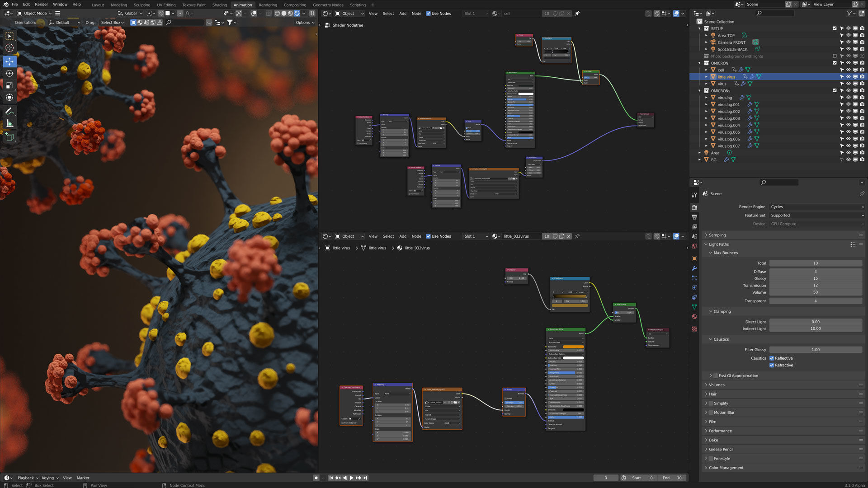Open the Tool properties tab
Viewport: 868px width, 488px height.
pyautogui.click(x=694, y=195)
